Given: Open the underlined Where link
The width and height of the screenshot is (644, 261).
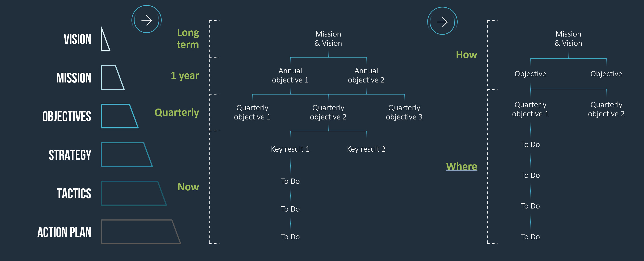Looking at the screenshot, I should click(x=461, y=166).
